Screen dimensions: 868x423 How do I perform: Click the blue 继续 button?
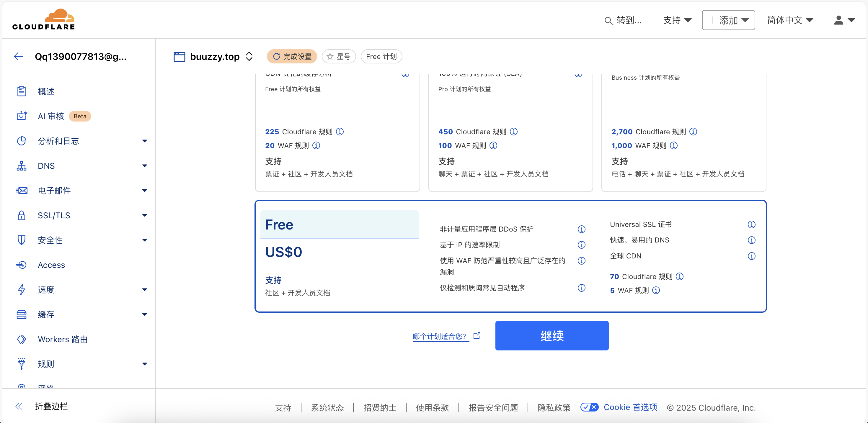click(x=552, y=335)
